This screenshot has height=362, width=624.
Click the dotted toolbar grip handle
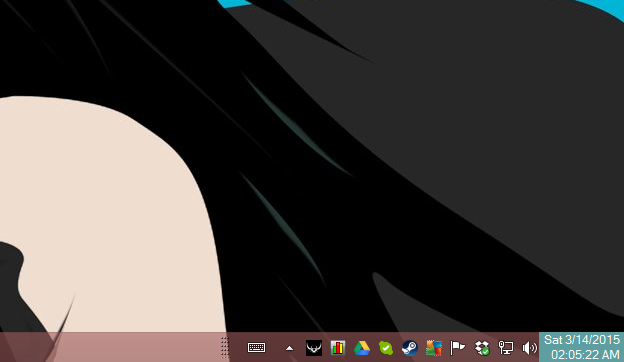click(225, 347)
